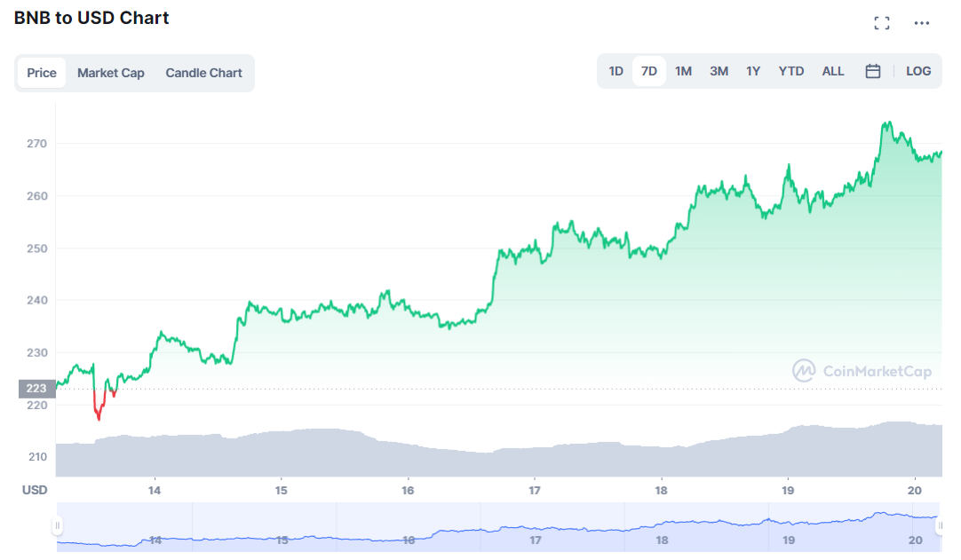
Task: Click the 270 price axis label
Action: (36, 144)
